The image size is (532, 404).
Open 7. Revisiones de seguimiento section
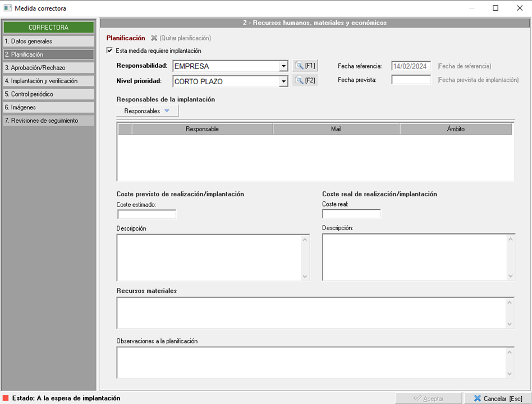click(48, 121)
